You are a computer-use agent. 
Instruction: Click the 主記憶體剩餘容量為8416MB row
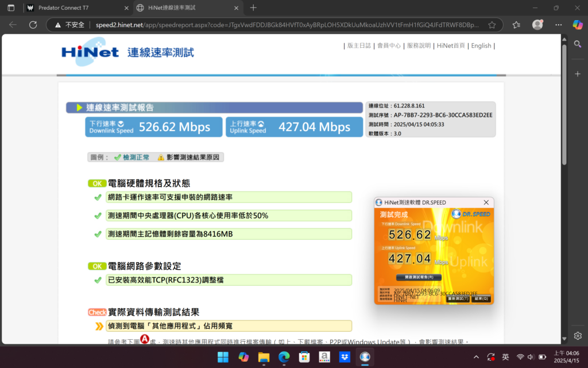pyautogui.click(x=229, y=234)
